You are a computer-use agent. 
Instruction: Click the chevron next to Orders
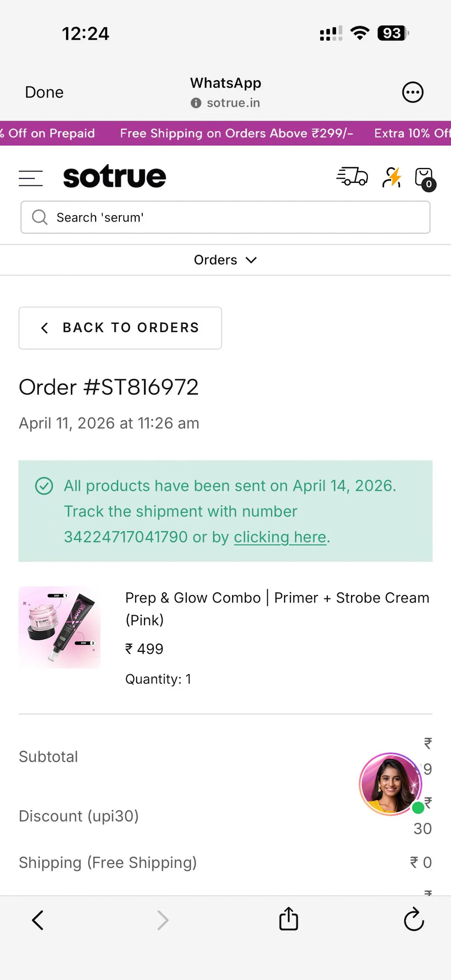pos(251,260)
